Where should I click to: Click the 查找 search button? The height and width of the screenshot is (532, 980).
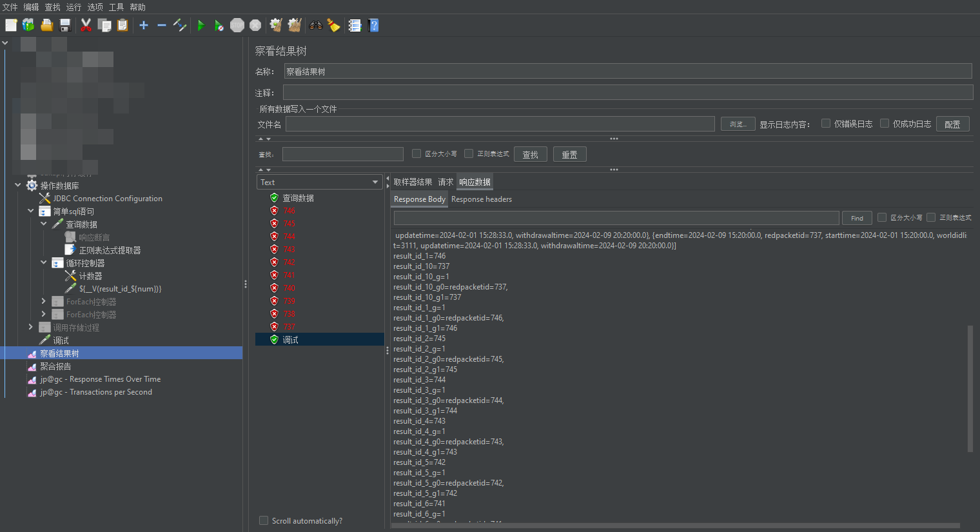pos(530,154)
